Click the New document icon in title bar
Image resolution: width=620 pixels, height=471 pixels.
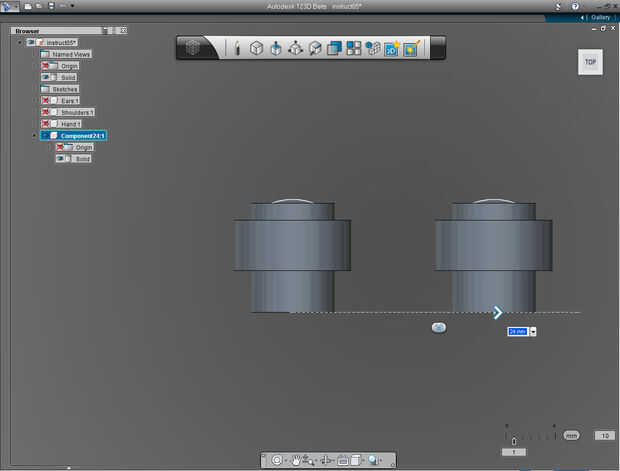click(x=28, y=6)
